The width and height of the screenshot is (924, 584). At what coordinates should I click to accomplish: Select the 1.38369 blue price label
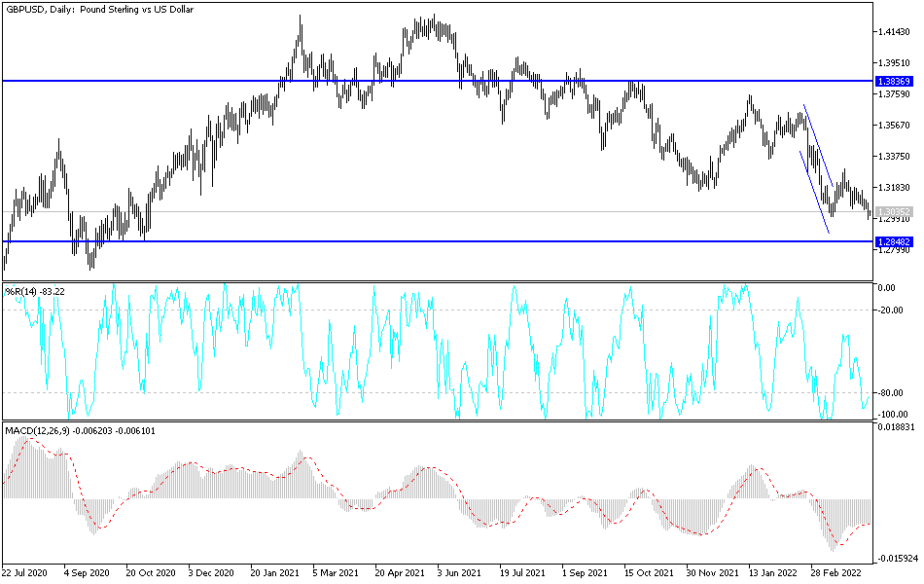point(894,82)
